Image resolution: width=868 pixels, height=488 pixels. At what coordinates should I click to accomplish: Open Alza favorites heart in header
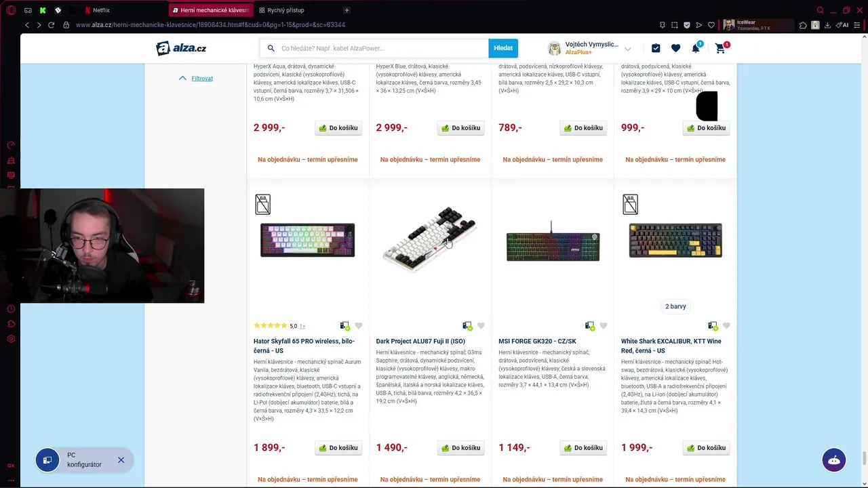coord(675,48)
